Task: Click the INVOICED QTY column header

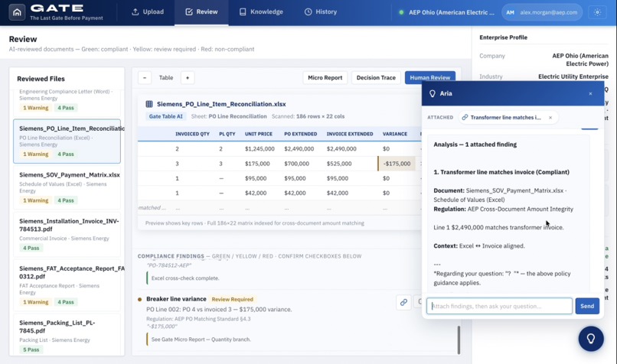Action: click(x=192, y=134)
